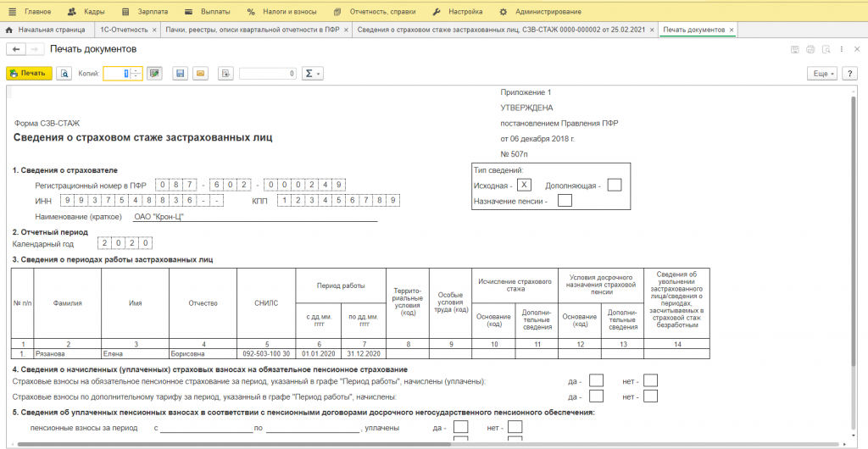868x449 pixels.
Task: Open the Еще dropdown menu
Action: coord(822,74)
